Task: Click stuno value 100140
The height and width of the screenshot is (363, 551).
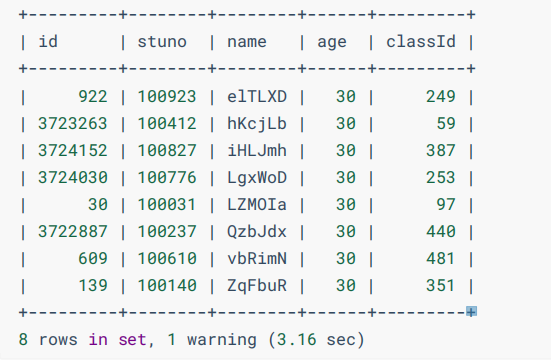Action: pos(167,285)
